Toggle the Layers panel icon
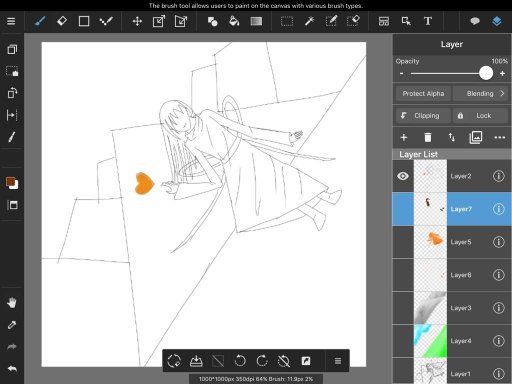 point(497,21)
